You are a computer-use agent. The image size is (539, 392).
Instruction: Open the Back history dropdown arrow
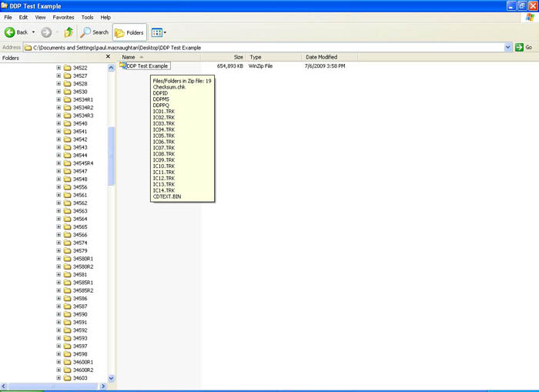33,32
